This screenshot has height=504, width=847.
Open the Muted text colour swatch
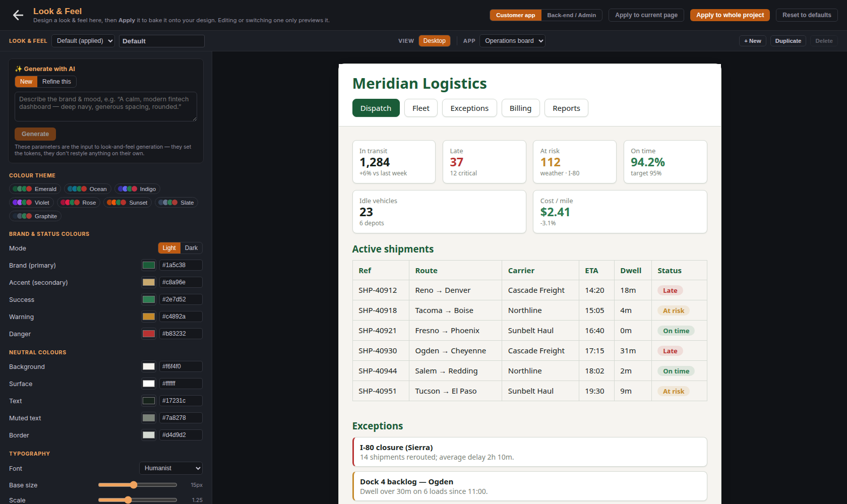pyautogui.click(x=149, y=418)
